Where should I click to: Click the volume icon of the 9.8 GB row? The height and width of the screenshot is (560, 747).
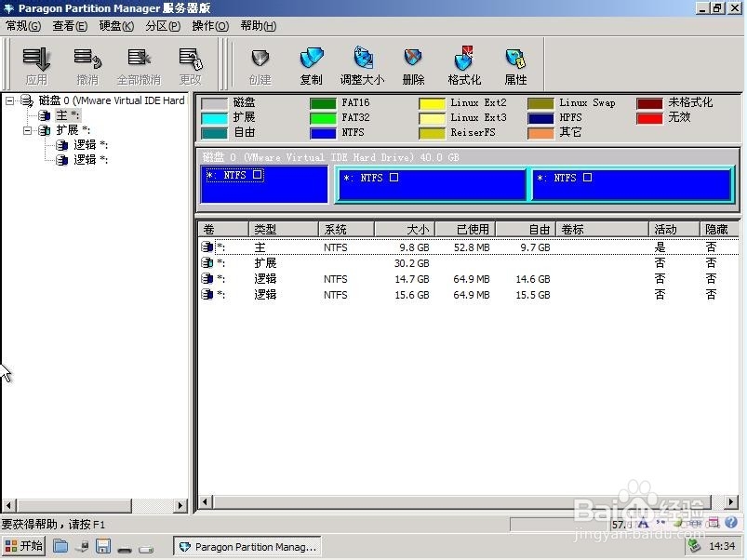[207, 247]
